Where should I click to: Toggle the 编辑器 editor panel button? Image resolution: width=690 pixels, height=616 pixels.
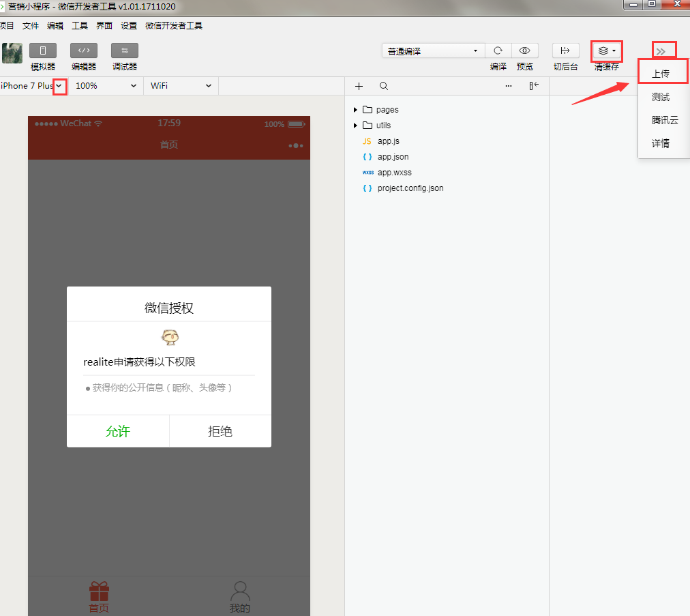pyautogui.click(x=84, y=50)
